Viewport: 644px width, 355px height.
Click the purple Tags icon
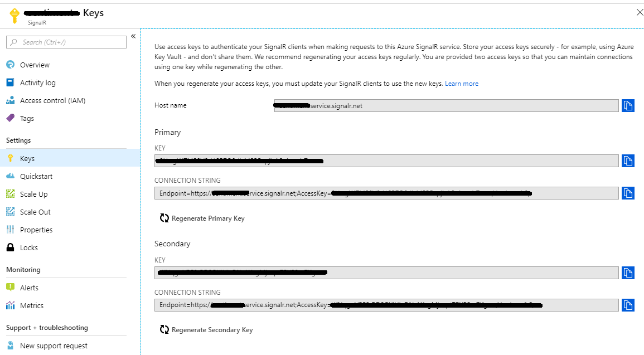pos(10,118)
